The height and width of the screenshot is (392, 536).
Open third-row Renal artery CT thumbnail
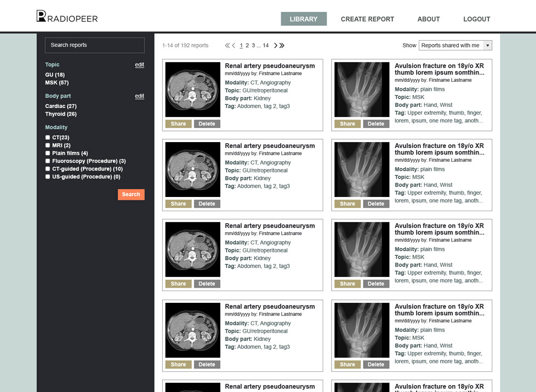193,249
